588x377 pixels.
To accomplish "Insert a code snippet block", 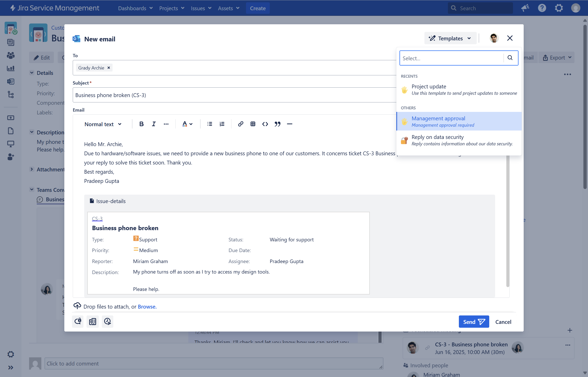I will [265, 124].
